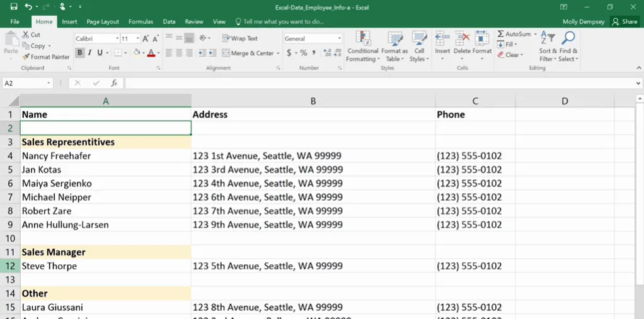The height and width of the screenshot is (319, 644).
Task: Align text to top of cell
Action: [169, 38]
